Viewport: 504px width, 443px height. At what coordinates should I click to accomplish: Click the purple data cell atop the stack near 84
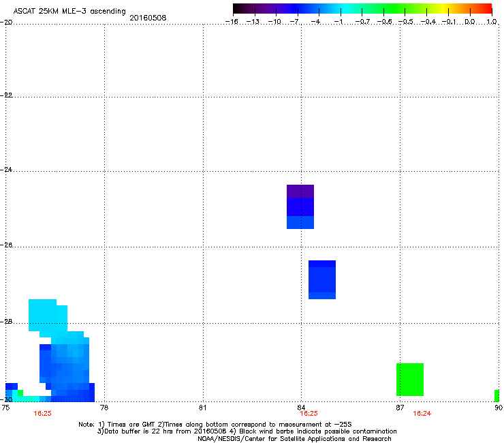[x=300, y=191]
